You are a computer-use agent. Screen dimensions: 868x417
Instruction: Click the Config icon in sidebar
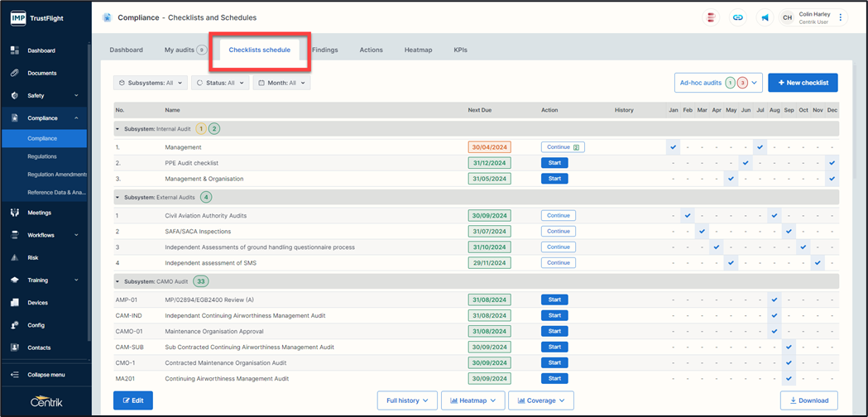[x=15, y=325]
